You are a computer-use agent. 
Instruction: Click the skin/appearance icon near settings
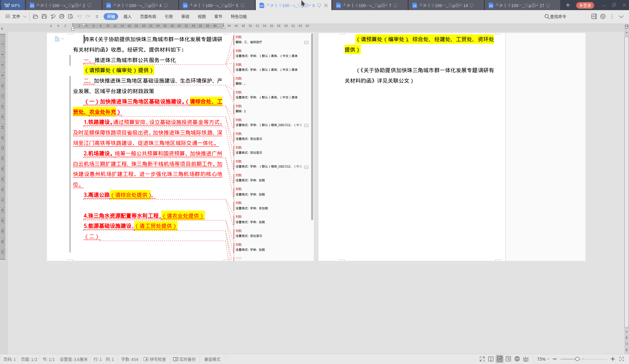(594, 16)
